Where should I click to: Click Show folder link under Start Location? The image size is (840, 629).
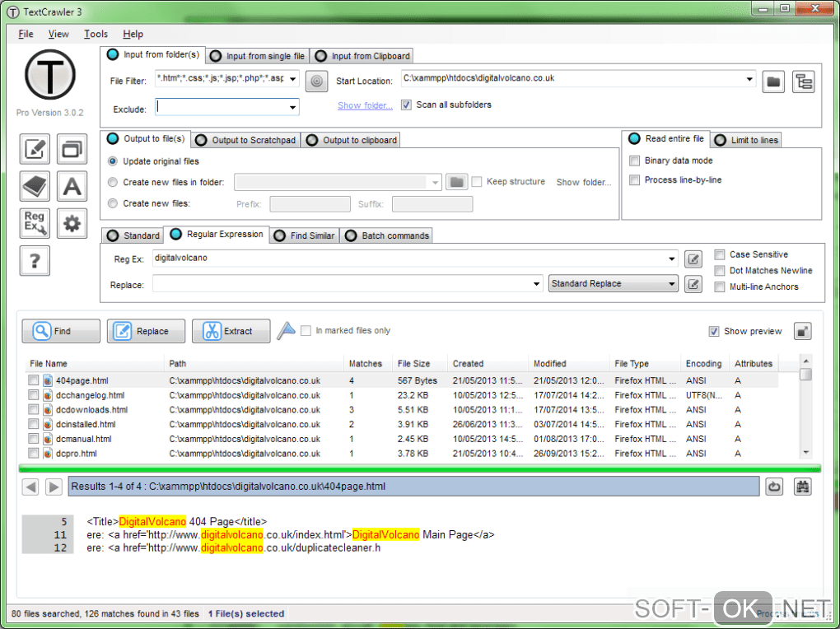click(365, 105)
